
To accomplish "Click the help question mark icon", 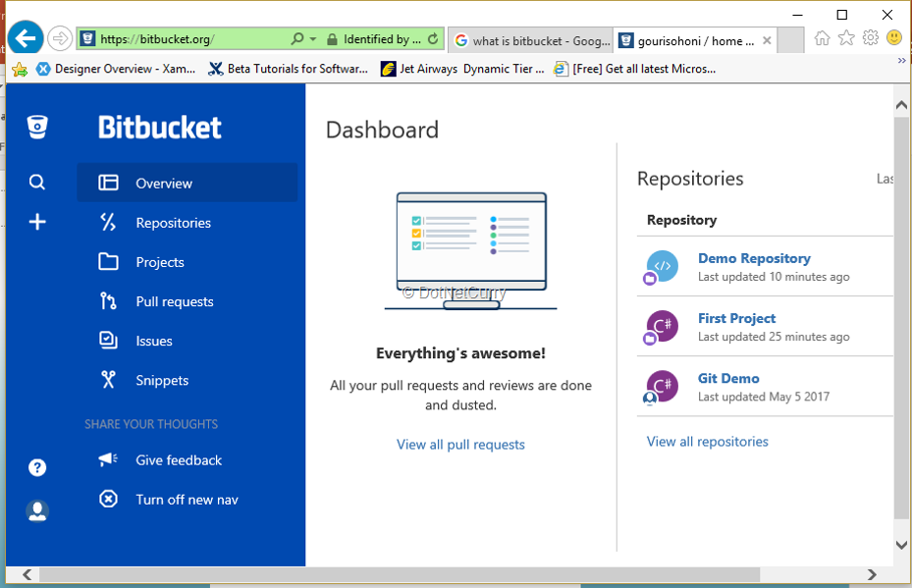I will coord(36,467).
